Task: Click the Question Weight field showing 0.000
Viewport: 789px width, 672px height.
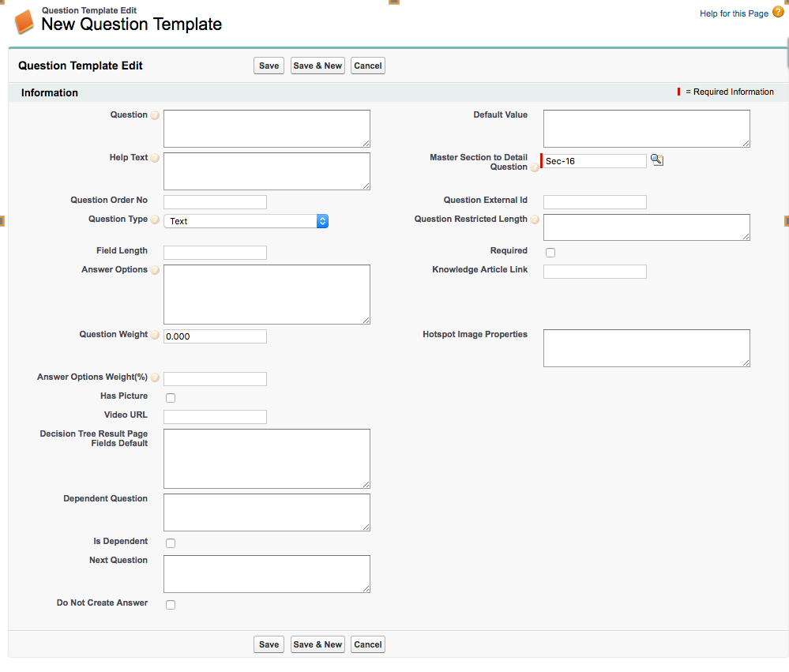Action: [215, 336]
